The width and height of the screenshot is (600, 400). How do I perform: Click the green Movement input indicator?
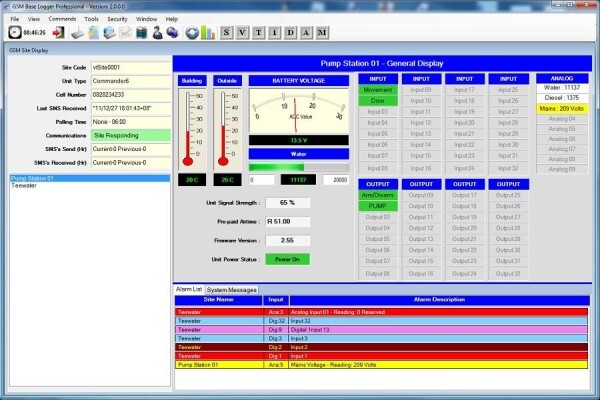point(378,90)
